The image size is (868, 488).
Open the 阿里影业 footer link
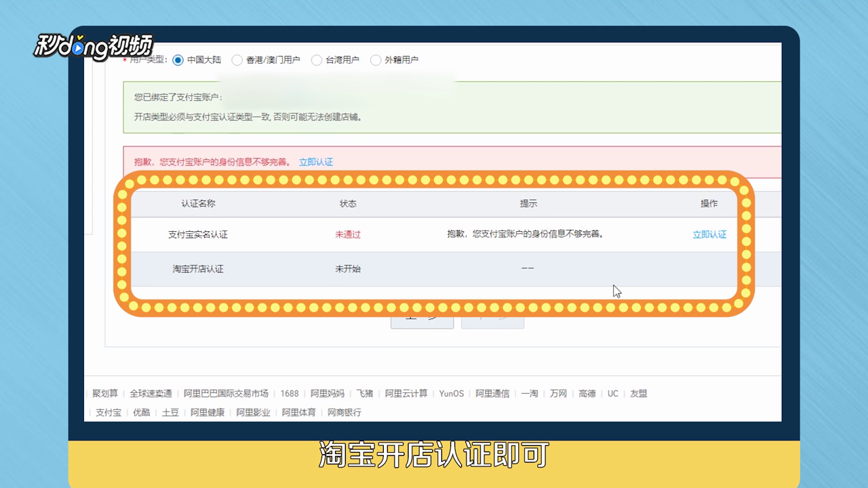point(253,412)
